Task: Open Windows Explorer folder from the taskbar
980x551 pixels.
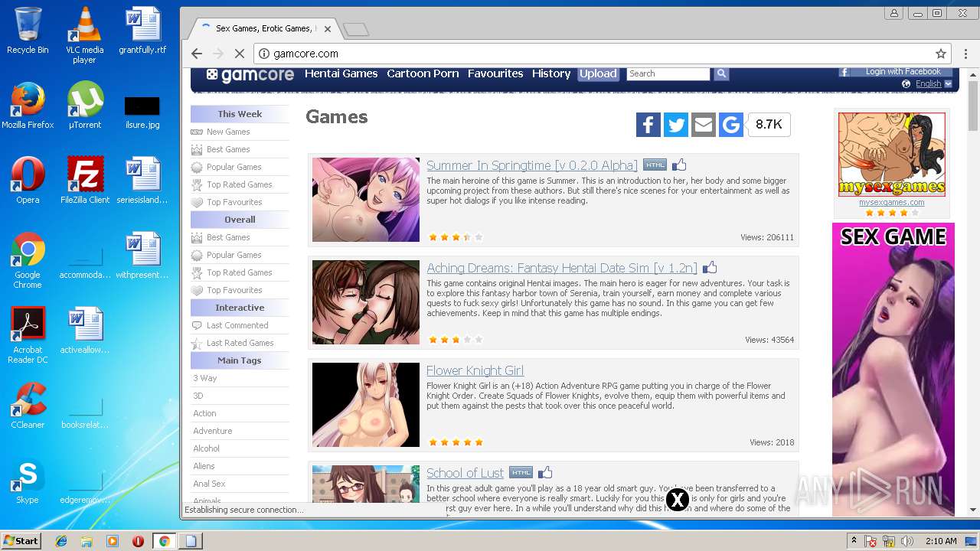Action: [87, 541]
